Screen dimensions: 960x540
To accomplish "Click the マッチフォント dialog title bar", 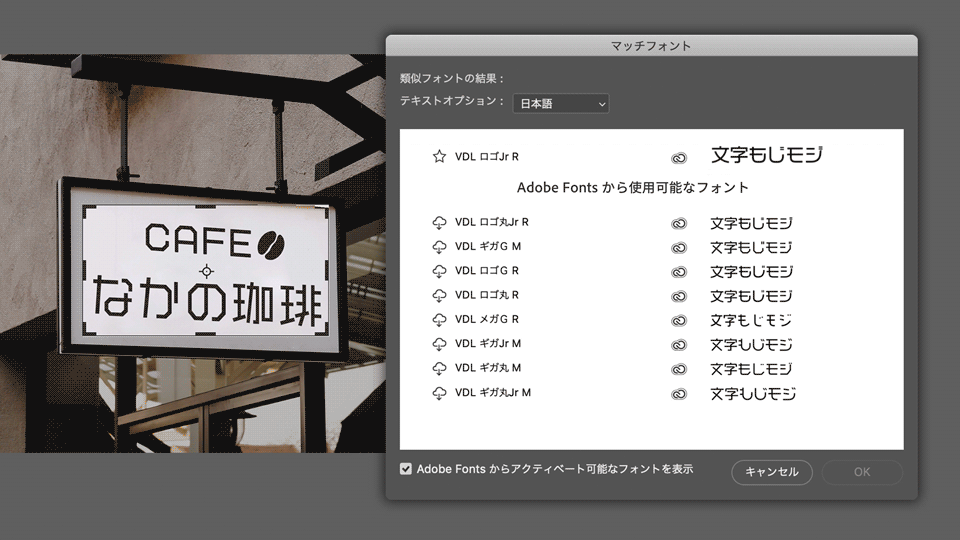I will tap(651, 46).
